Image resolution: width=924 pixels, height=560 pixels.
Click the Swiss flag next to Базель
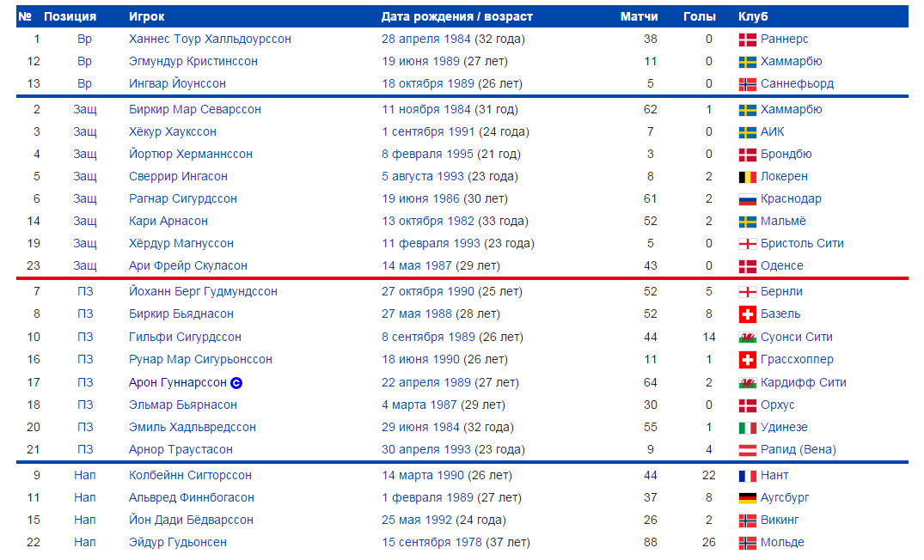coord(747,314)
